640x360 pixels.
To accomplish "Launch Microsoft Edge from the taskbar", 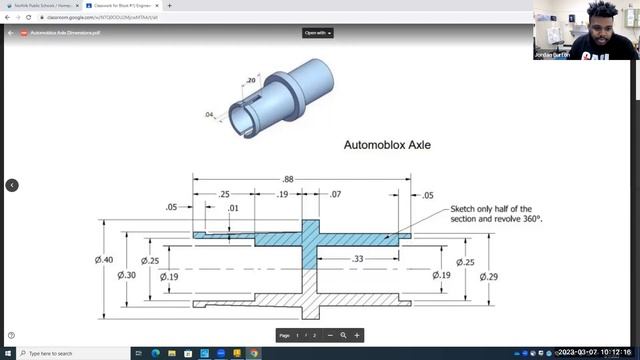I will click(156, 353).
